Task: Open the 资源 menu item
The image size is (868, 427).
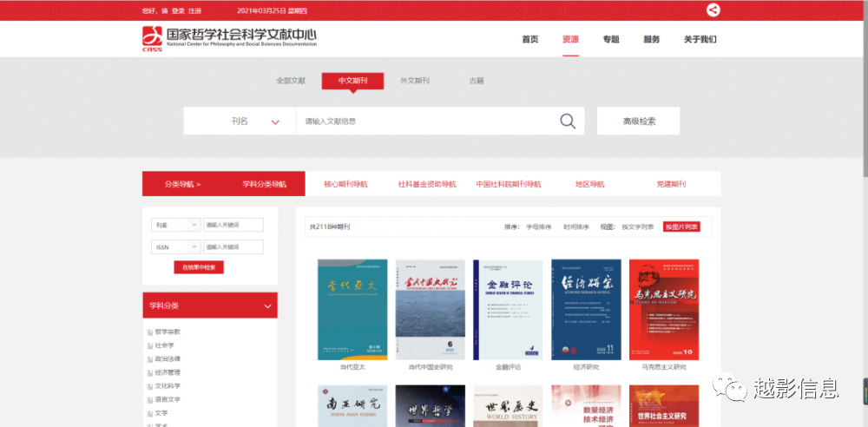Action: (x=571, y=39)
